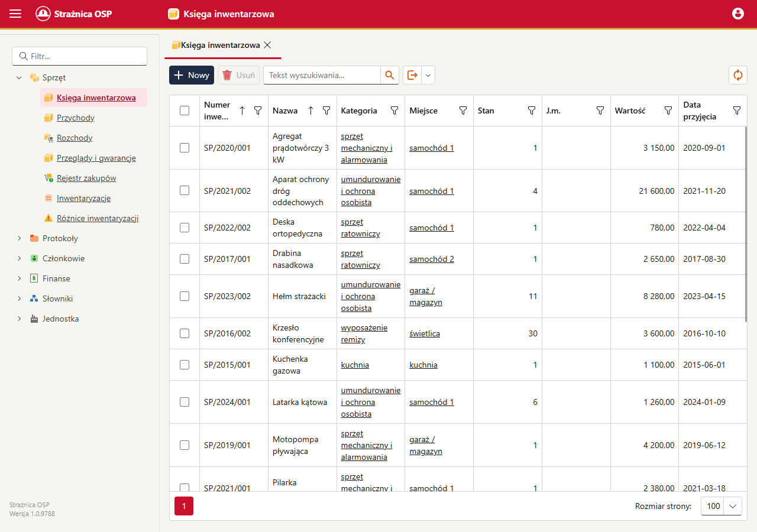Refresh the inventory table
This screenshot has height=532, width=757.
coord(737,75)
